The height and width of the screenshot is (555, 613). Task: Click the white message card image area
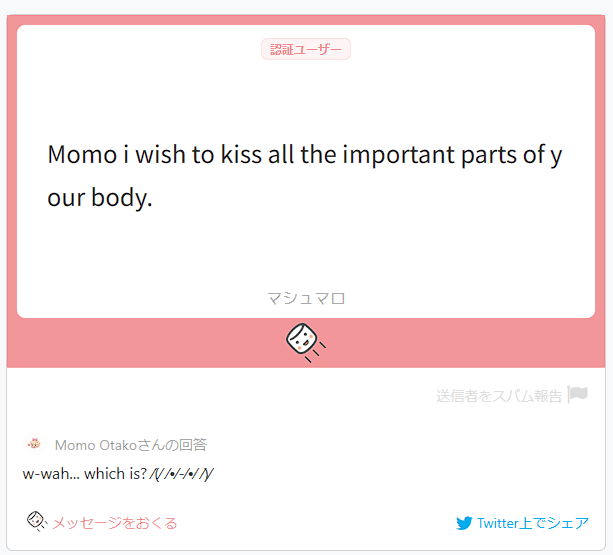(306, 171)
